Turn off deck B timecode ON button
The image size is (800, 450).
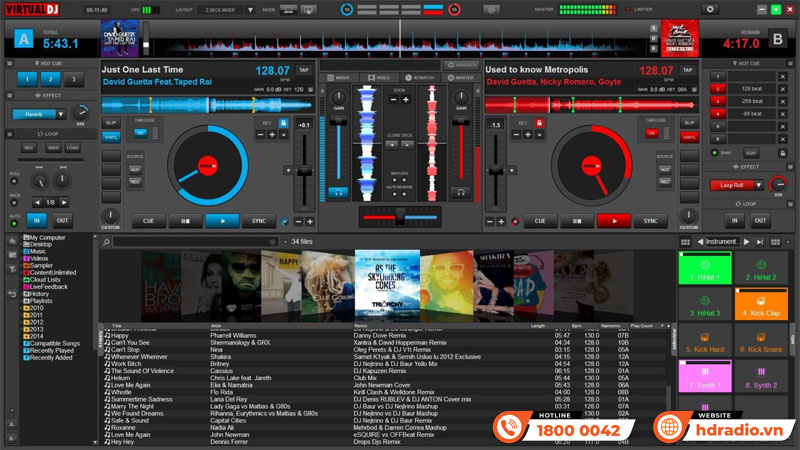click(652, 133)
